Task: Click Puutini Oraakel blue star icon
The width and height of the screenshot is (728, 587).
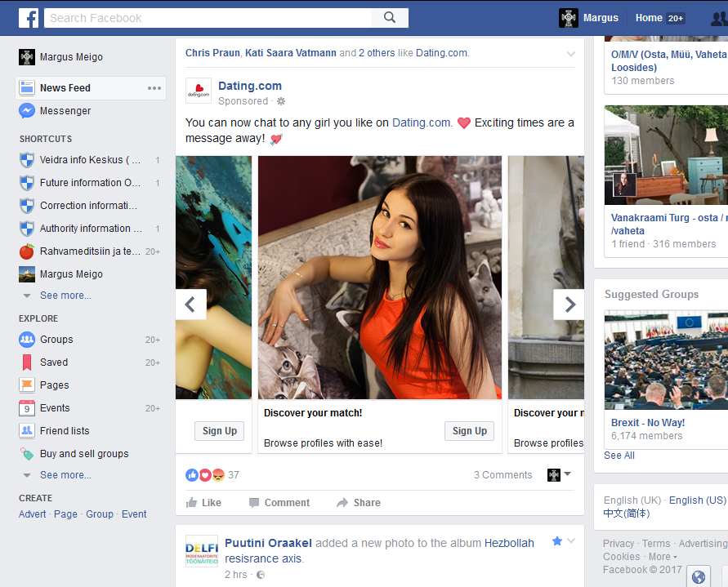Action: point(557,541)
